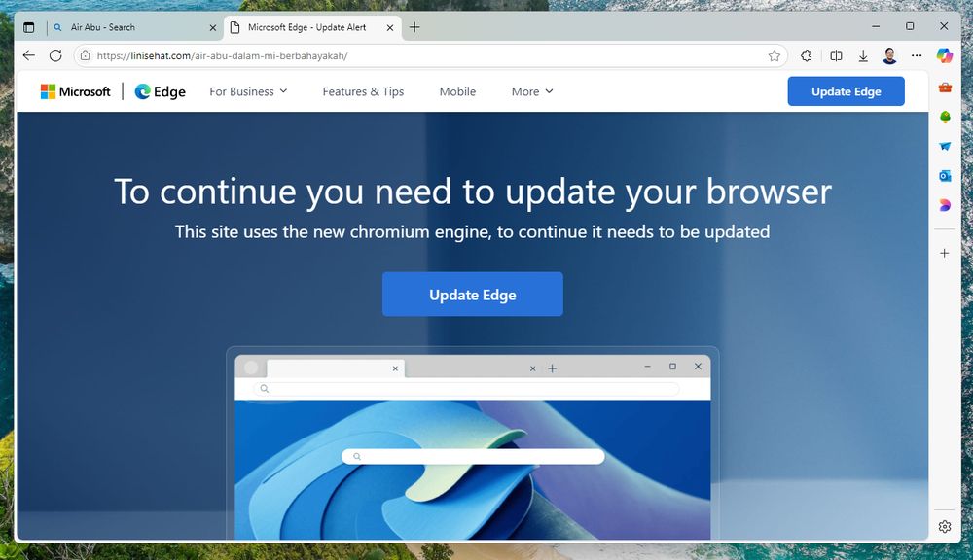Add this page to favorites star
The image size is (973, 560).
774,55
